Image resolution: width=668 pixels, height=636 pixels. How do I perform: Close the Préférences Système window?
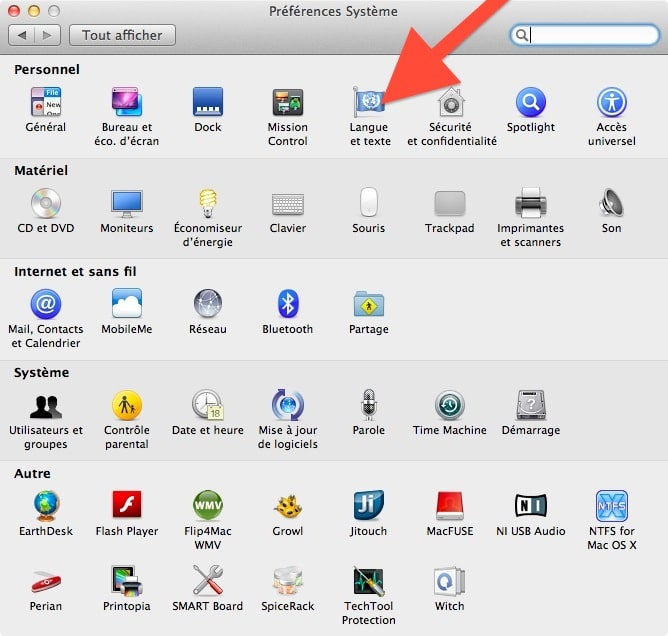click(14, 11)
